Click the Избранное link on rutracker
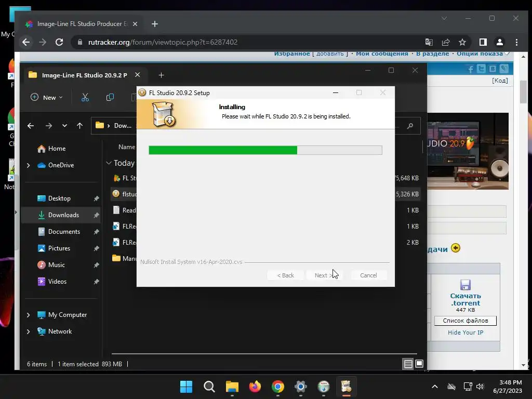 292,54
